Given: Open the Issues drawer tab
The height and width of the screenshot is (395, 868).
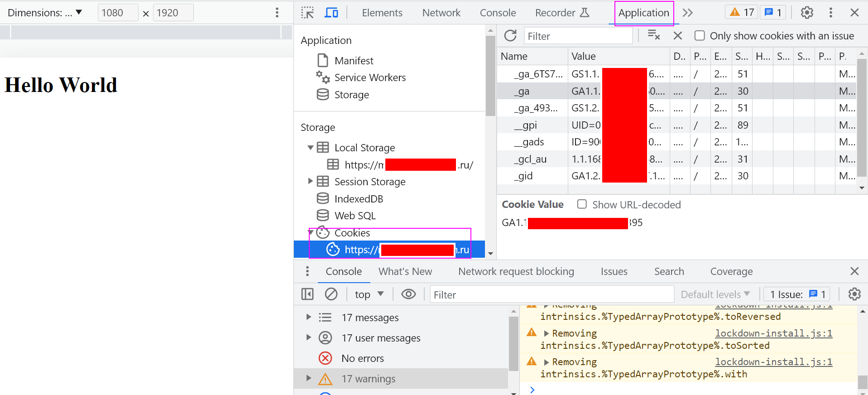Looking at the screenshot, I should click(614, 271).
